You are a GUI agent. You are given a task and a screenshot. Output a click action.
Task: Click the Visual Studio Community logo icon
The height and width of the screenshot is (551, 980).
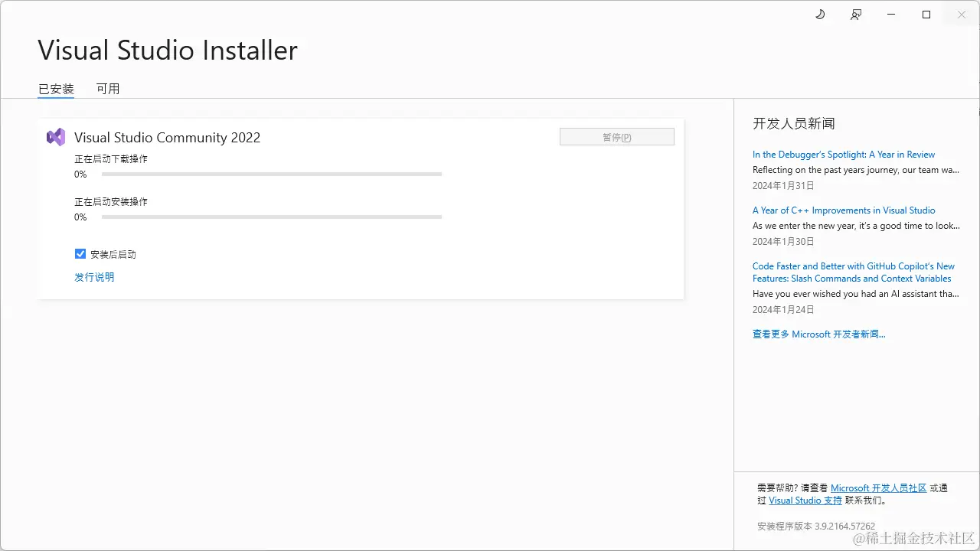[56, 137]
